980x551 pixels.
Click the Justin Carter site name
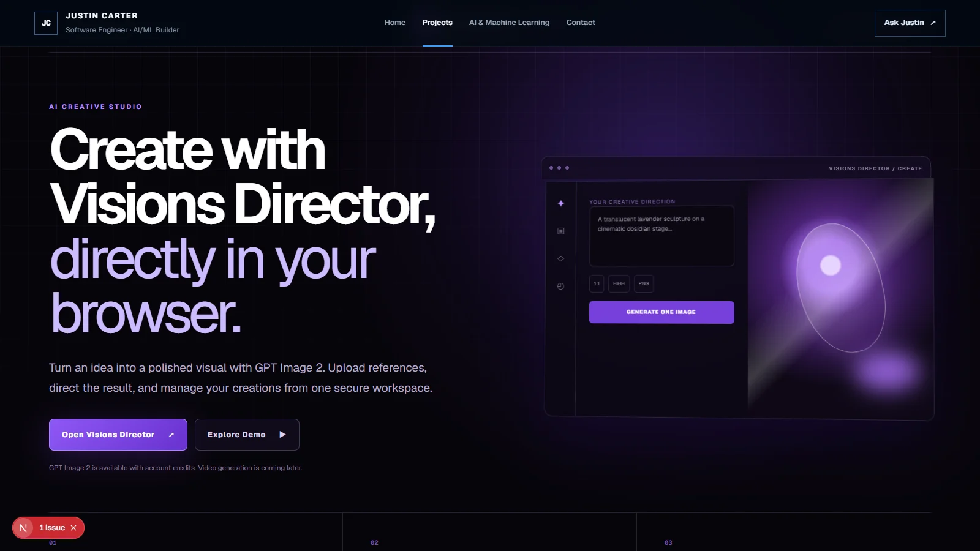tap(102, 16)
